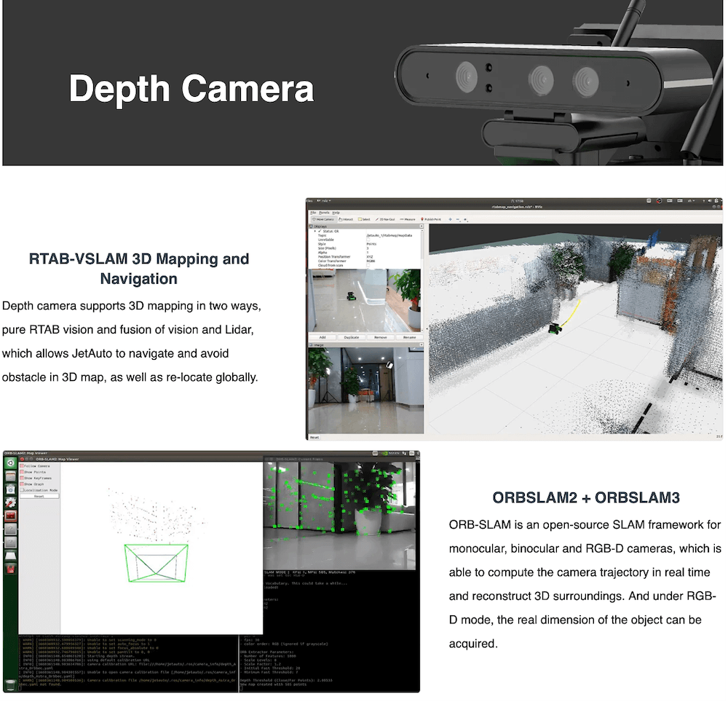Click the Rename display button
728x702 pixels.
coord(409,338)
